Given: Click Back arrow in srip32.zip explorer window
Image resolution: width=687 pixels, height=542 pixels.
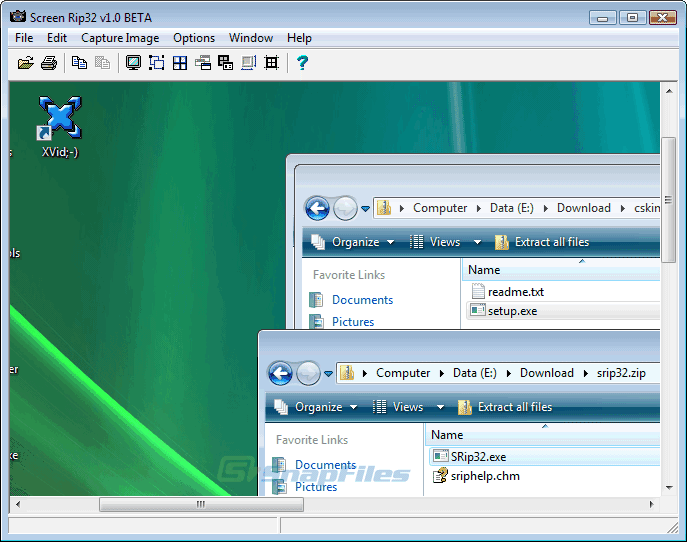Looking at the screenshot, I should point(280,373).
